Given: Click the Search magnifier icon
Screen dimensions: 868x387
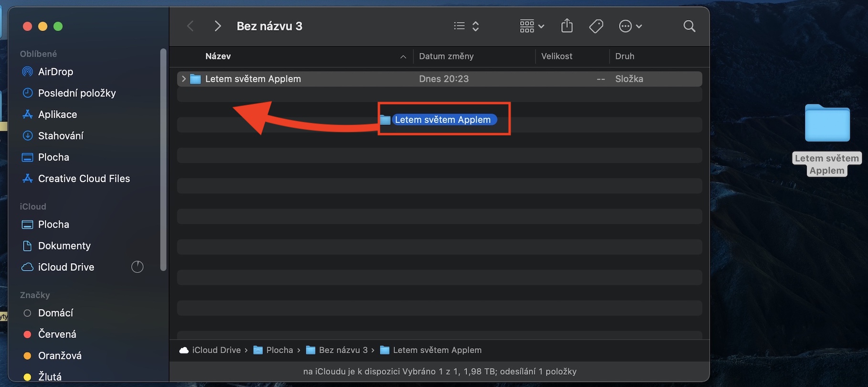Looking at the screenshot, I should [689, 26].
